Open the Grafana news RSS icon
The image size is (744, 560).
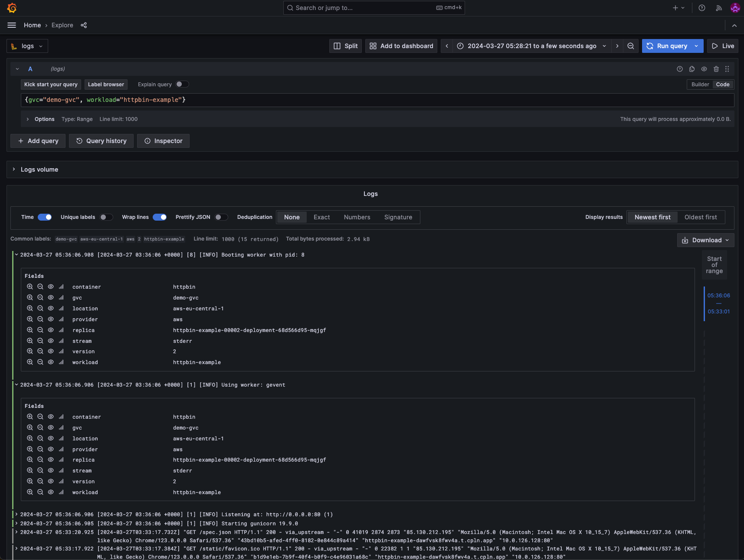click(x=718, y=8)
